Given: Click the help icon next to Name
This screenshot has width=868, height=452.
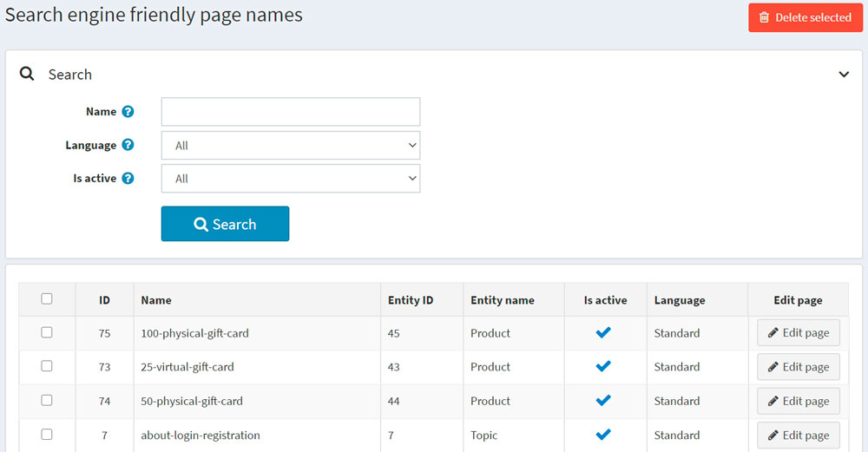Looking at the screenshot, I should pyautogui.click(x=128, y=112).
